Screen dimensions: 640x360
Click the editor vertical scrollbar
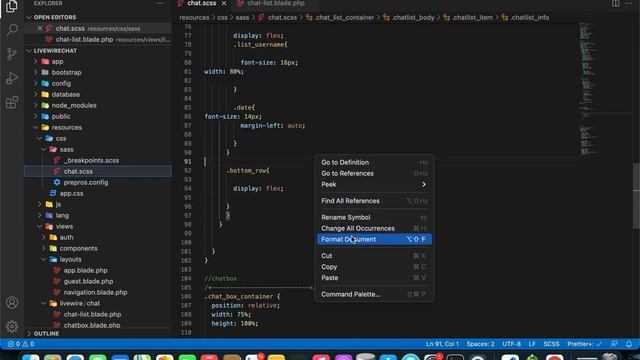point(636,196)
